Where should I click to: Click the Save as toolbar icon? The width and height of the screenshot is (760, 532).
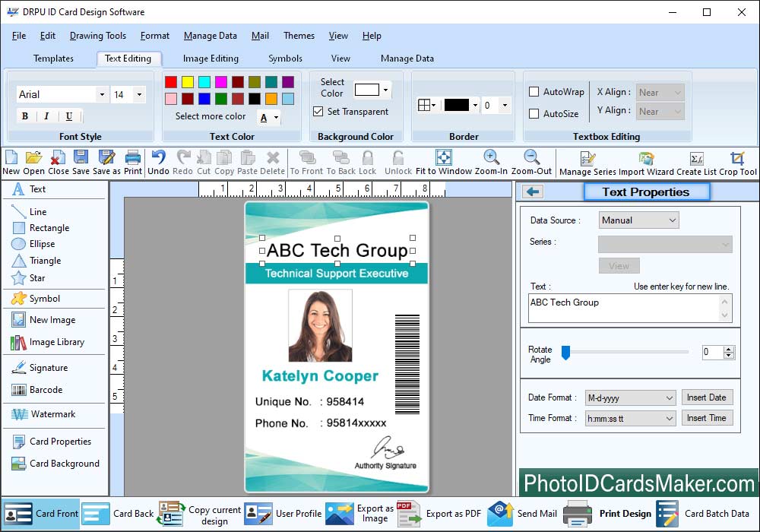click(x=106, y=157)
